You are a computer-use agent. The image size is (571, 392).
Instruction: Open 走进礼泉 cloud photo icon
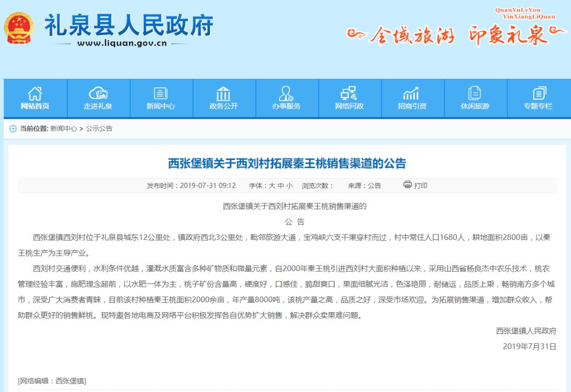coord(98,94)
